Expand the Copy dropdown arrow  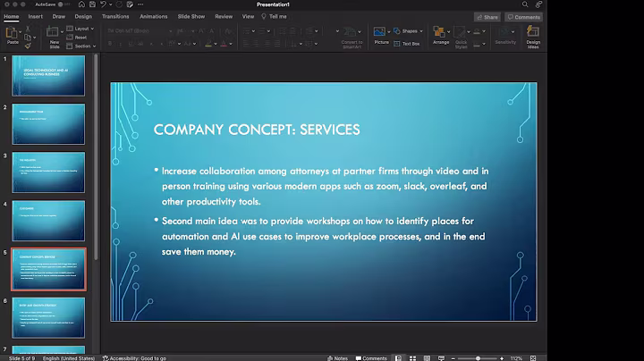click(x=35, y=38)
